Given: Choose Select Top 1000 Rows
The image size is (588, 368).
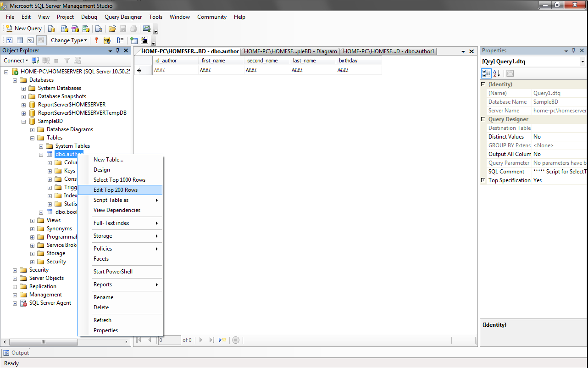Looking at the screenshot, I should [x=120, y=180].
